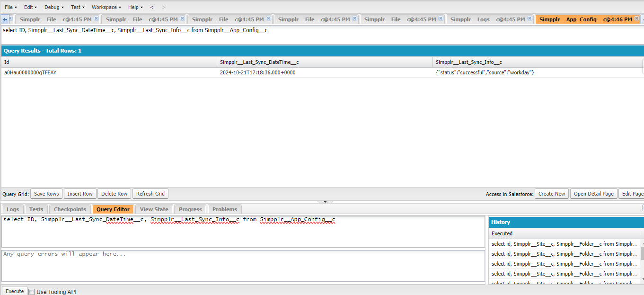Select the Query Editor tab

[x=113, y=209]
